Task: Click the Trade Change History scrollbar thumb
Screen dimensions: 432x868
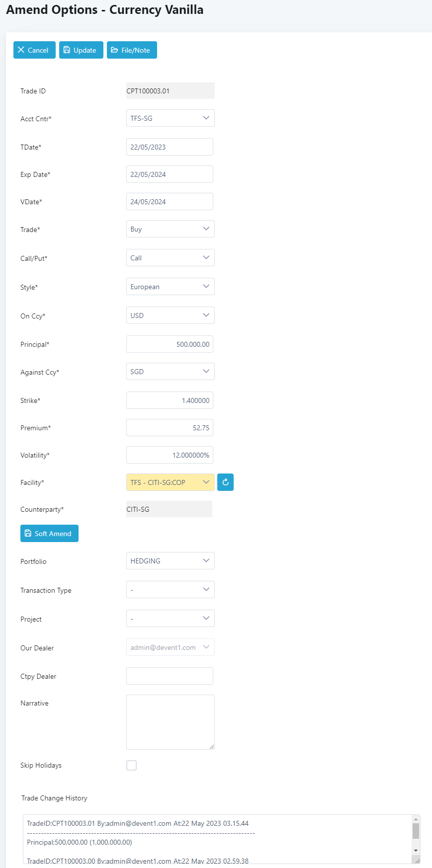Action: [x=416, y=831]
